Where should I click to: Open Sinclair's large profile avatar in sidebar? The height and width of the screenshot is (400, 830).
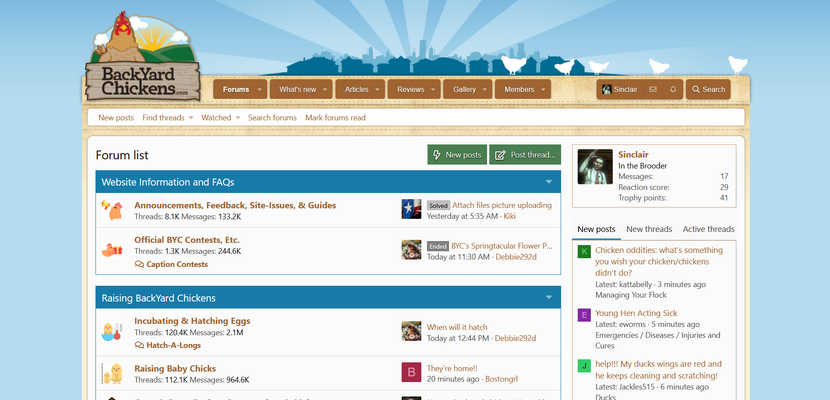pos(595,167)
